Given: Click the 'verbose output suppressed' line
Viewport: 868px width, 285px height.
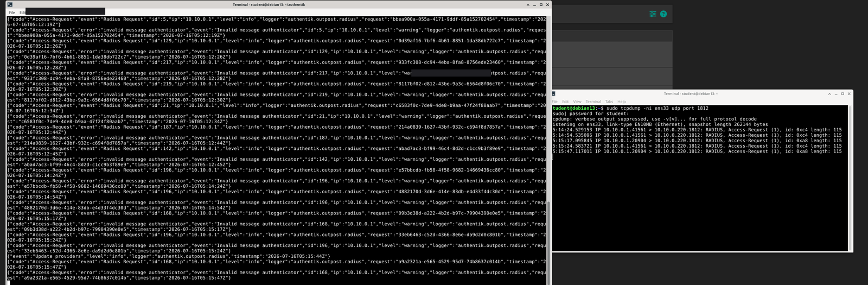Looking at the screenshot, I should click(654, 119).
